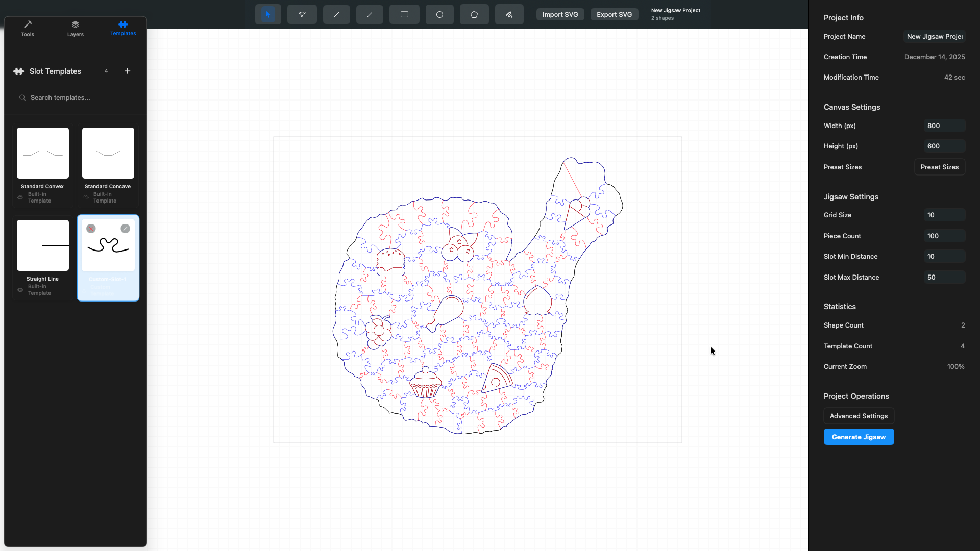
Task: Select the node/path editing tool
Action: pos(302,14)
